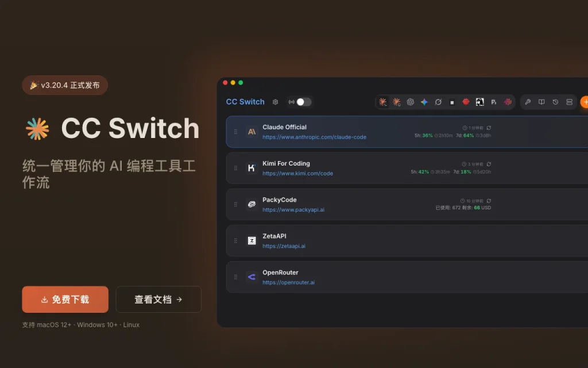Select the PackyCode provider name
This screenshot has height=368, width=588.
click(280, 200)
